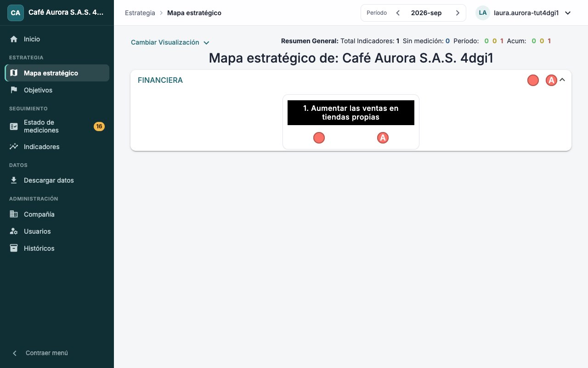Collapse the FINANCIERA perspective chevron

pyautogui.click(x=562, y=80)
